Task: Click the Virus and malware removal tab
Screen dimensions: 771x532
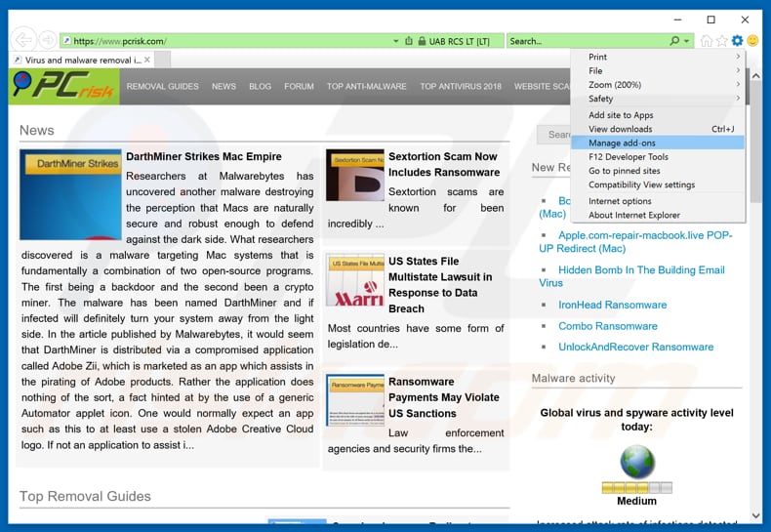Action: point(82,60)
